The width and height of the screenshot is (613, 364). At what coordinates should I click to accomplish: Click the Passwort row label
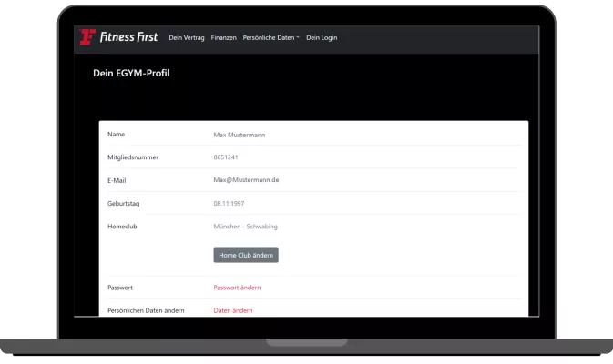point(120,288)
